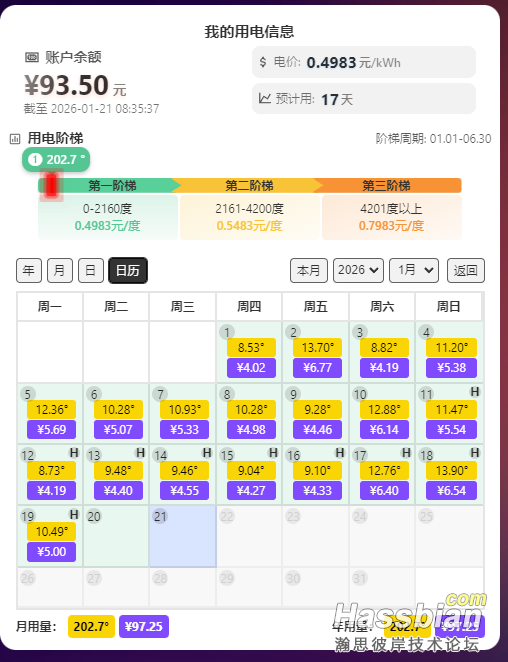Screen dimensions: 508x662
Task: Select calendar day 4 with 11.20°
Action: point(449,352)
